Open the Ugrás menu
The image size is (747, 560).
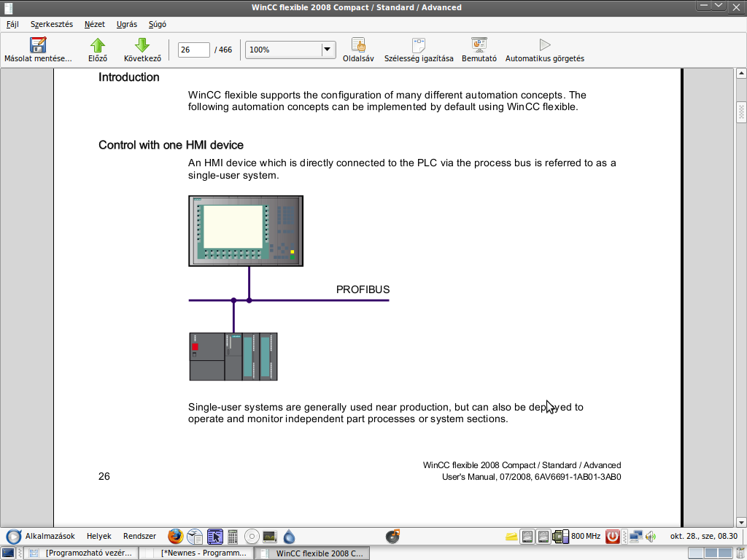[x=127, y=24]
